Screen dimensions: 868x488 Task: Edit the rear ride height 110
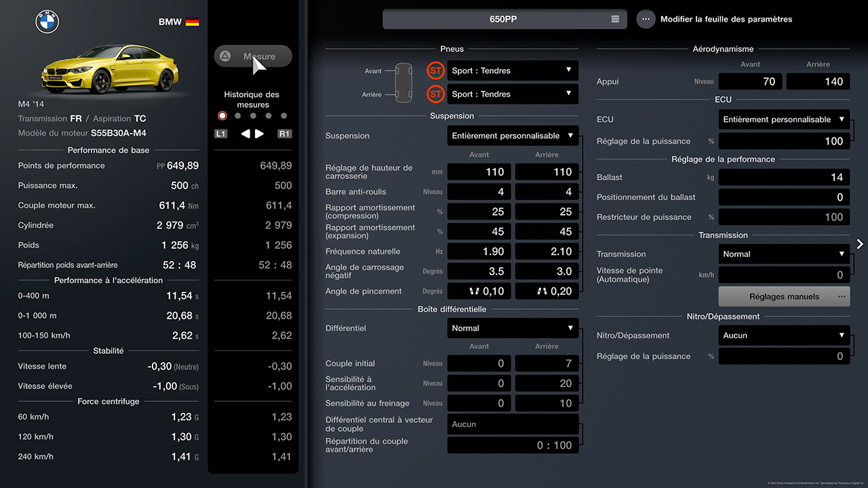[547, 172]
